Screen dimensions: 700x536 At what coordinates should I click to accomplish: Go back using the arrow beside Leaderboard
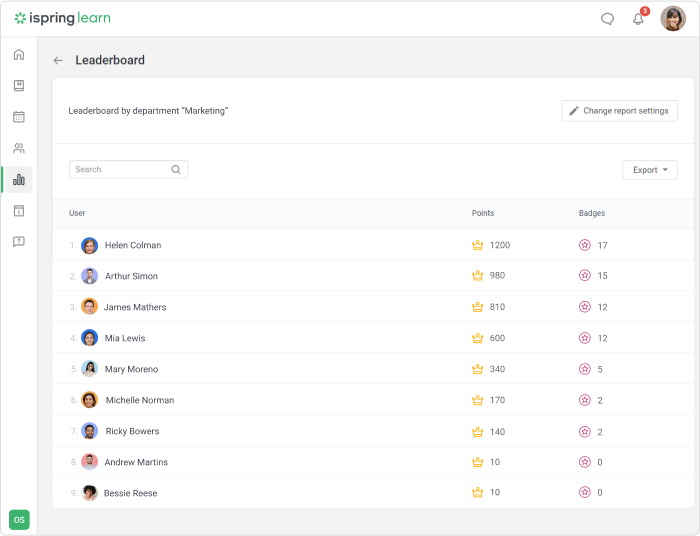coord(58,60)
